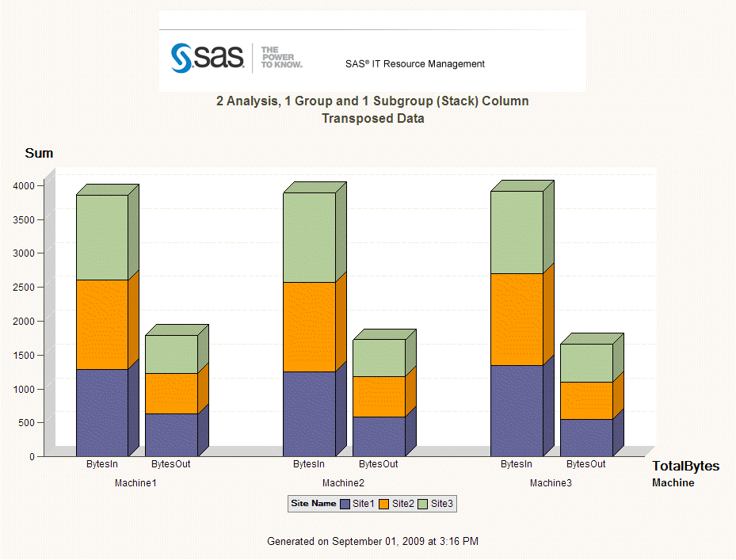Expand the Machine axis grouping
Viewport: 736px width, 560px height.
tap(673, 482)
